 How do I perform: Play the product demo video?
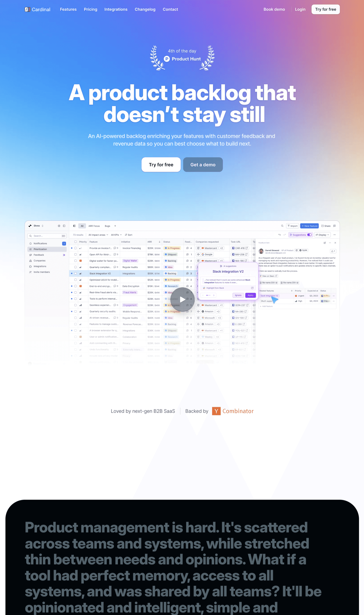click(x=182, y=299)
